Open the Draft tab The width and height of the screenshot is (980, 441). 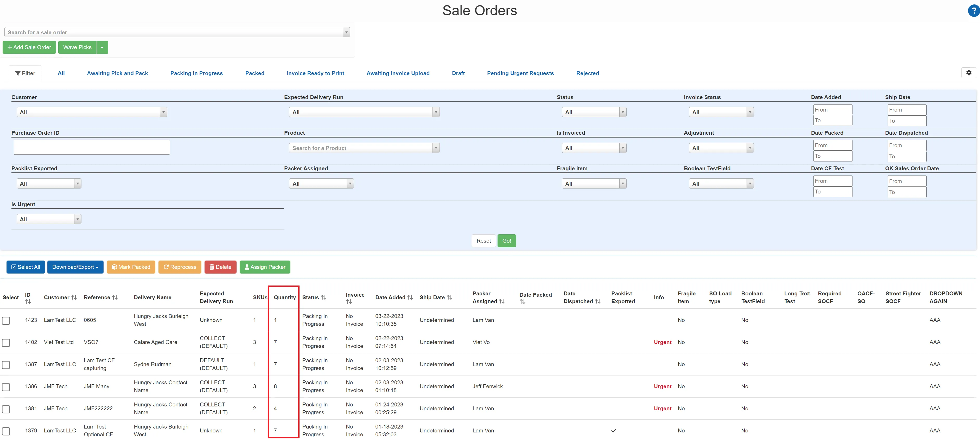point(458,73)
